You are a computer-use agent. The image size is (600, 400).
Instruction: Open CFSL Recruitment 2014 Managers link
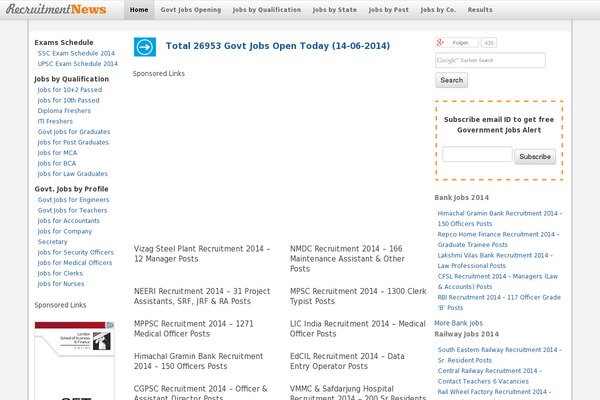click(x=498, y=282)
